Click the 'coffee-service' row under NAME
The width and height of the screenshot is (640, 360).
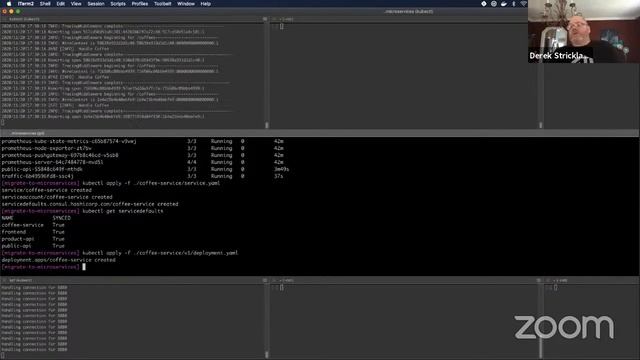33,225
